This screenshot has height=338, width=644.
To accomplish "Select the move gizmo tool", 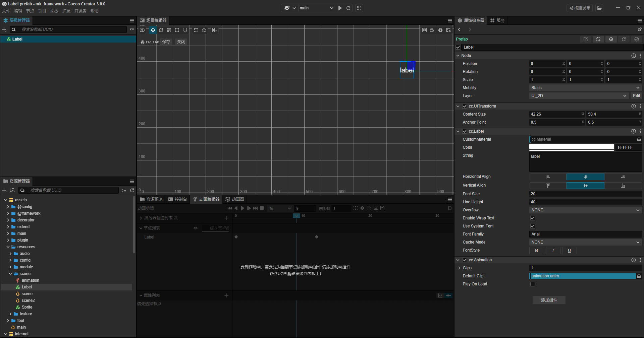I will 153,30.
